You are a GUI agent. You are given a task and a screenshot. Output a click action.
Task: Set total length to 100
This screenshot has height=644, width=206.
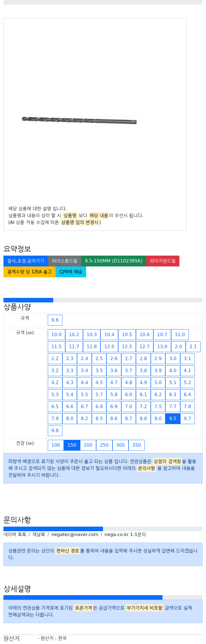(56, 445)
